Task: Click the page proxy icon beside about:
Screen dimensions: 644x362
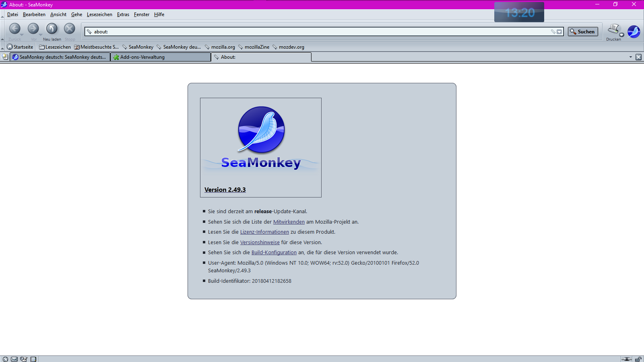Action: [x=89, y=32]
